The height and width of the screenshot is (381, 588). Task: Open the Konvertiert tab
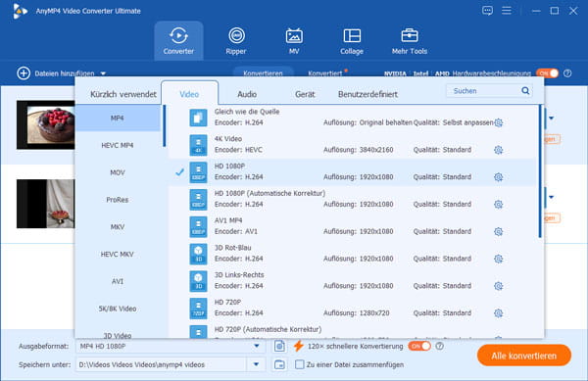point(324,73)
